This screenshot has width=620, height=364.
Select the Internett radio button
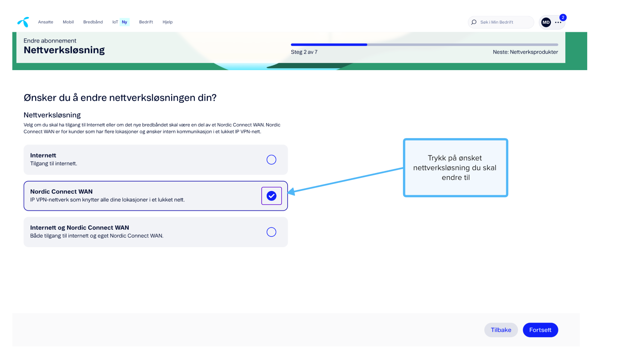pyautogui.click(x=271, y=160)
